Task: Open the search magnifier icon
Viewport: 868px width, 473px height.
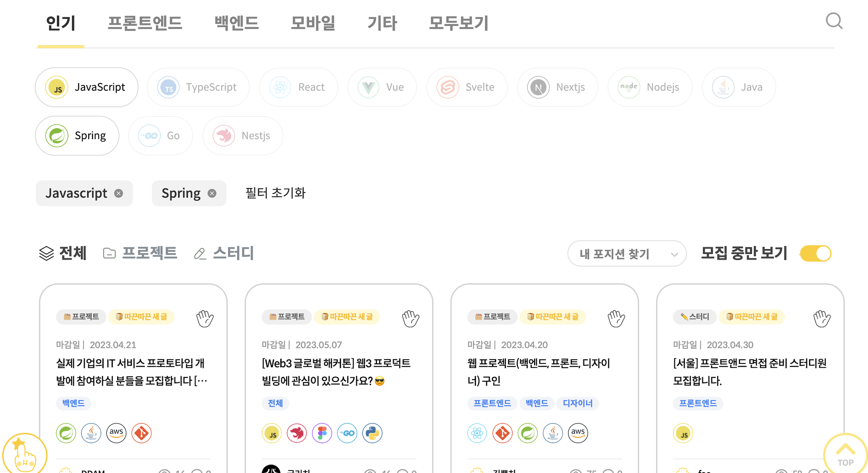Action: 834,22
